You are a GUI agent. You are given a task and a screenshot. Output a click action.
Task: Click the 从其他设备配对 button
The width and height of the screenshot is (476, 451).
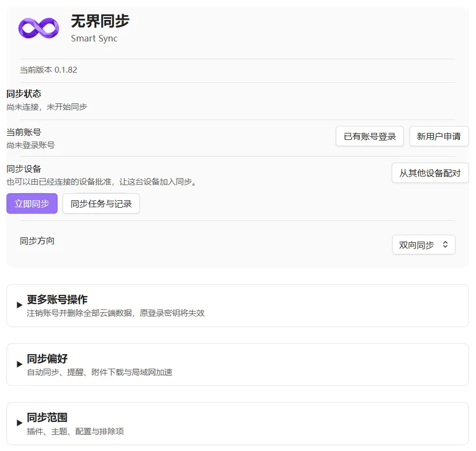pos(430,173)
